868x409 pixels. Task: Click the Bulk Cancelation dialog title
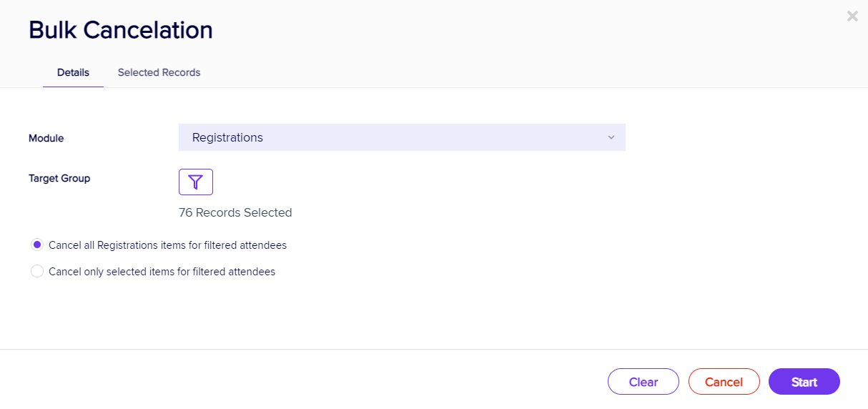pos(120,30)
